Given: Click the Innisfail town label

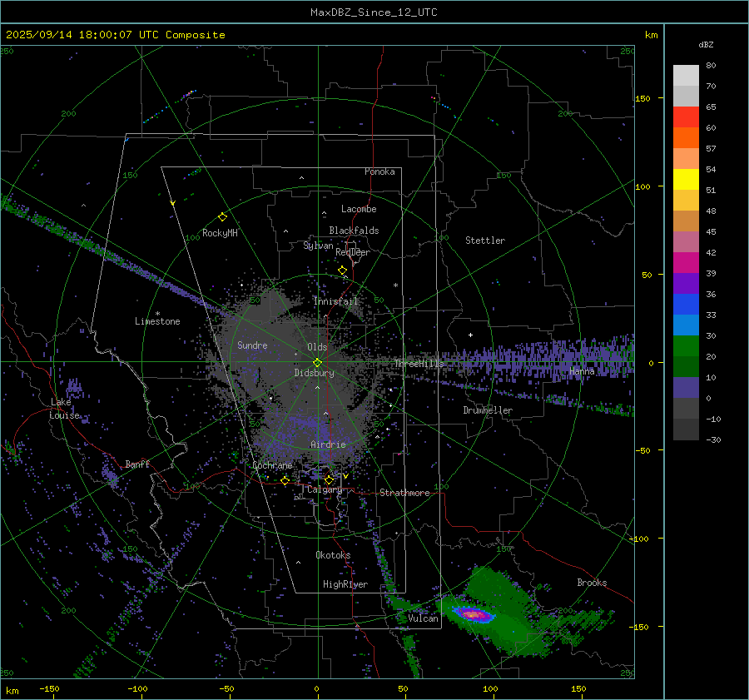Looking at the screenshot, I should [335, 301].
